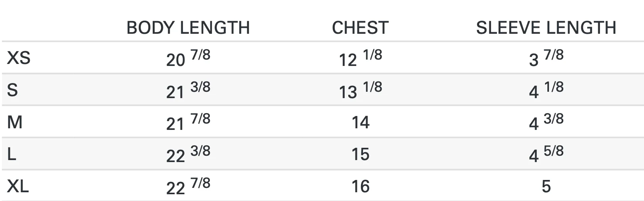Select the XL size row label
This screenshot has width=644, height=201.
click(x=18, y=186)
